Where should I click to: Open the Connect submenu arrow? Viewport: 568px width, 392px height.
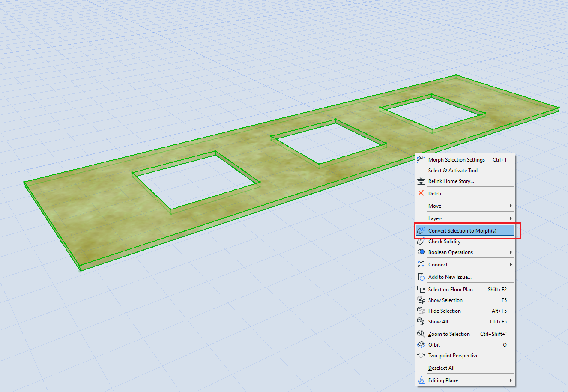click(x=511, y=265)
